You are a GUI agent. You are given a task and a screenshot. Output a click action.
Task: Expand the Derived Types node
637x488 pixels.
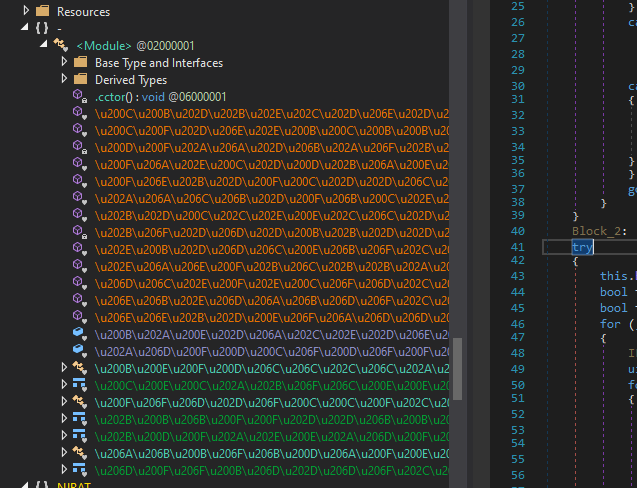click(x=64, y=79)
